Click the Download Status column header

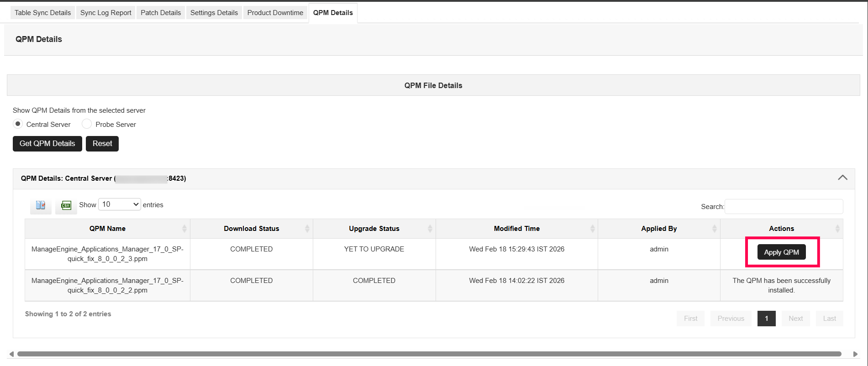[x=252, y=229]
